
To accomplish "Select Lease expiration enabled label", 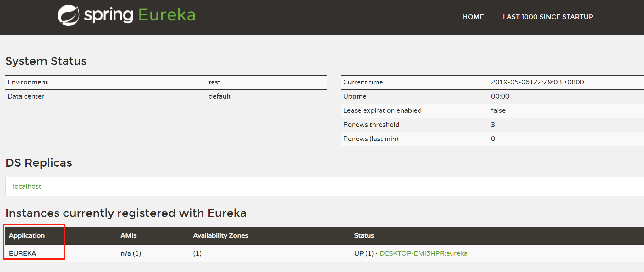I will click(x=382, y=110).
